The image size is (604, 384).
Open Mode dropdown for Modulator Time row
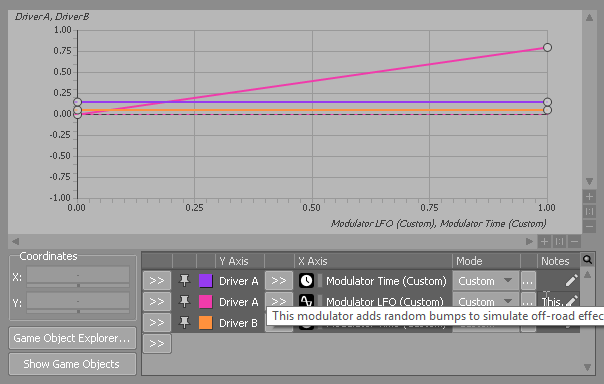click(x=485, y=281)
